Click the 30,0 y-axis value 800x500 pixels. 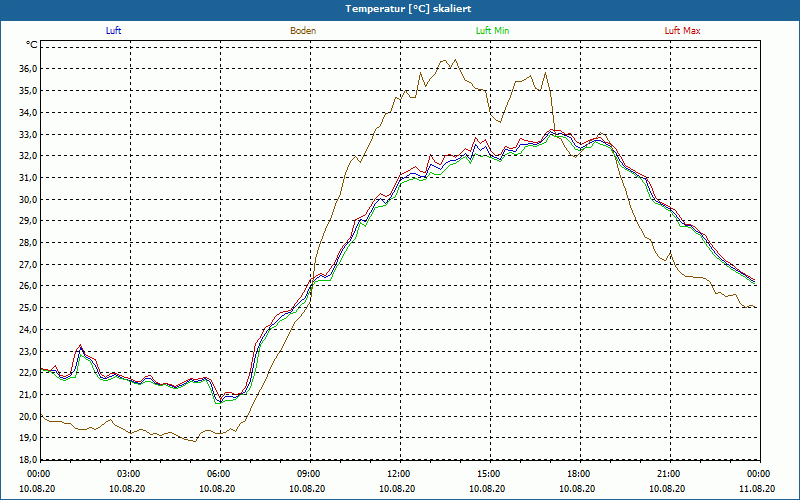[x=28, y=199]
